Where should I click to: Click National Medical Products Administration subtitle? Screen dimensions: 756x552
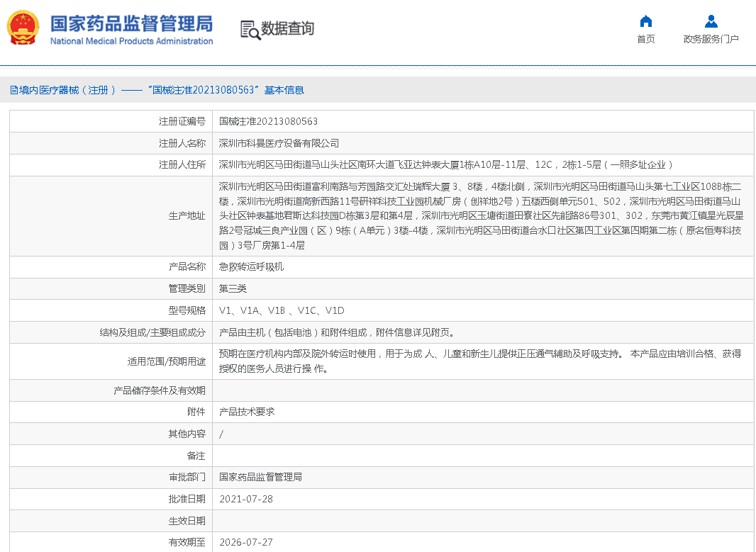pyautogui.click(x=131, y=41)
